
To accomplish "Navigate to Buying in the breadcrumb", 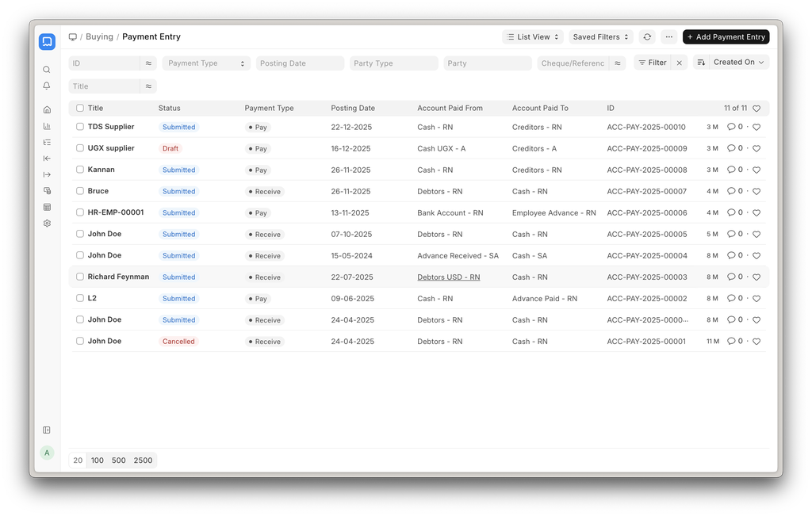I will [99, 37].
